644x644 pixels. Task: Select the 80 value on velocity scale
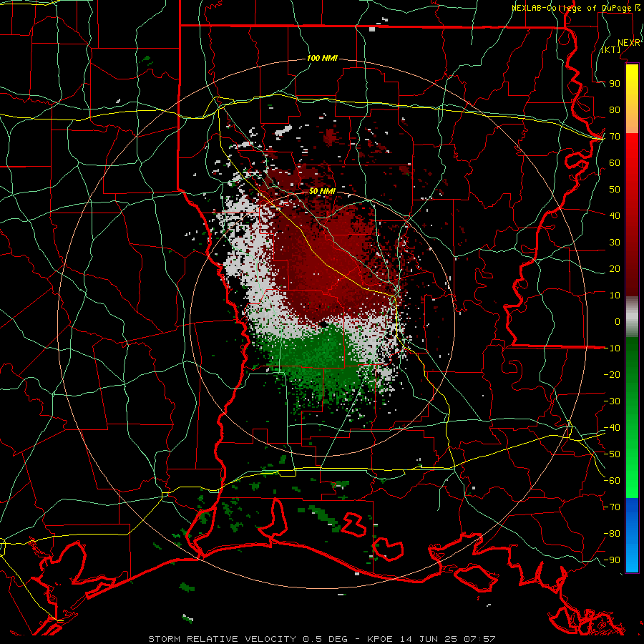[x=615, y=109]
